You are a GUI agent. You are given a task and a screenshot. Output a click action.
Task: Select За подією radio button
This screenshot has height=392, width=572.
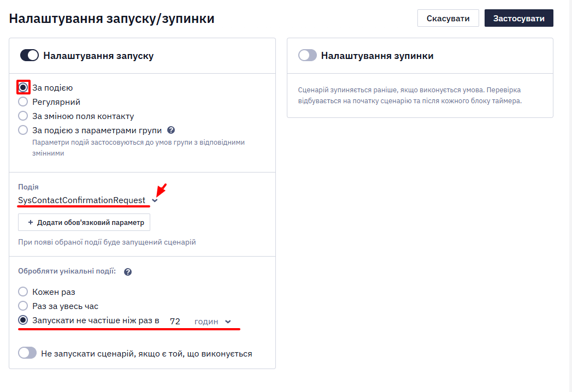23,87
